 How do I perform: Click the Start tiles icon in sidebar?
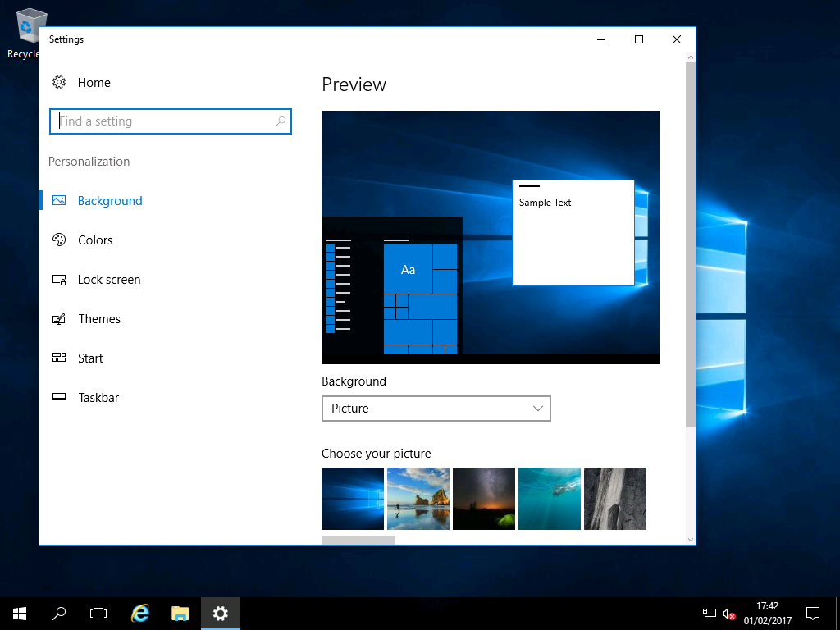[x=59, y=358]
